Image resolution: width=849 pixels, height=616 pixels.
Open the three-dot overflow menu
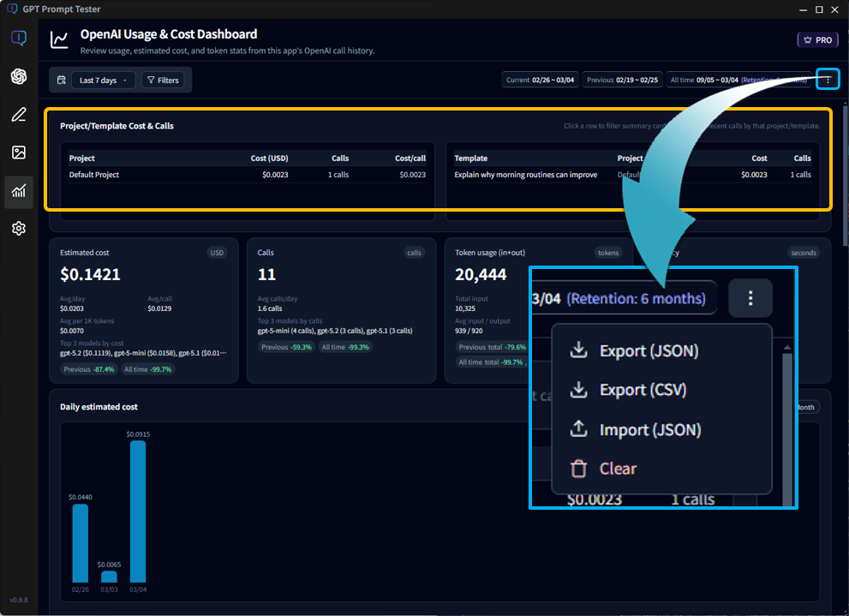(828, 79)
